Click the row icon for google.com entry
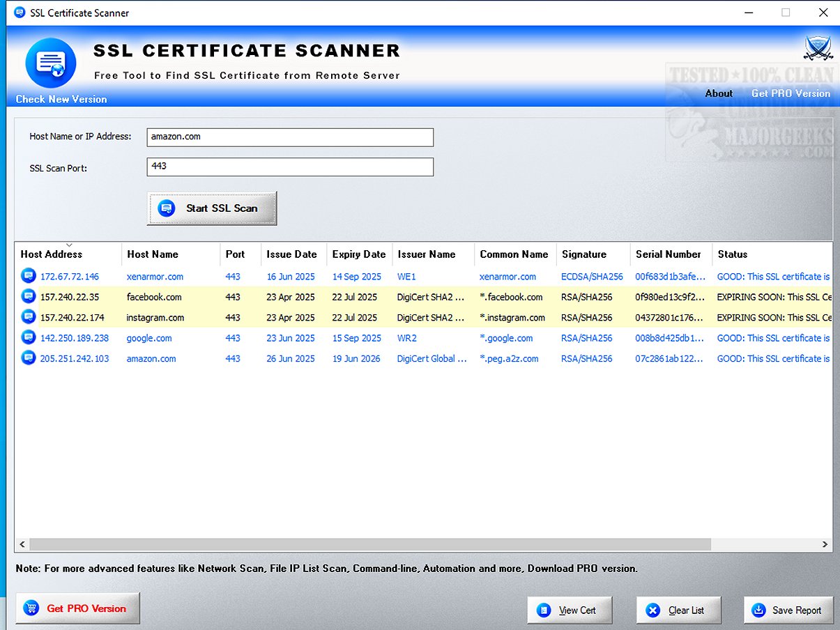The height and width of the screenshot is (630, 840). (x=29, y=338)
